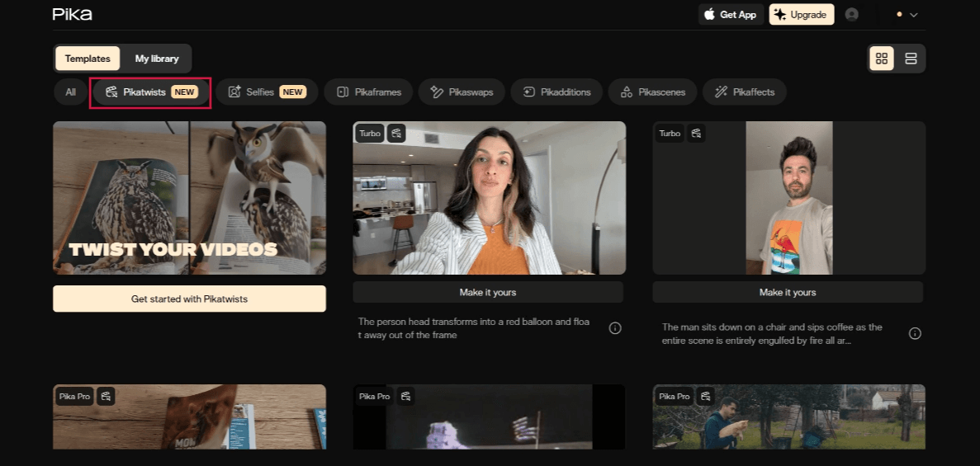Show Pikascenes templates
The height and width of the screenshot is (466, 980).
coord(652,92)
